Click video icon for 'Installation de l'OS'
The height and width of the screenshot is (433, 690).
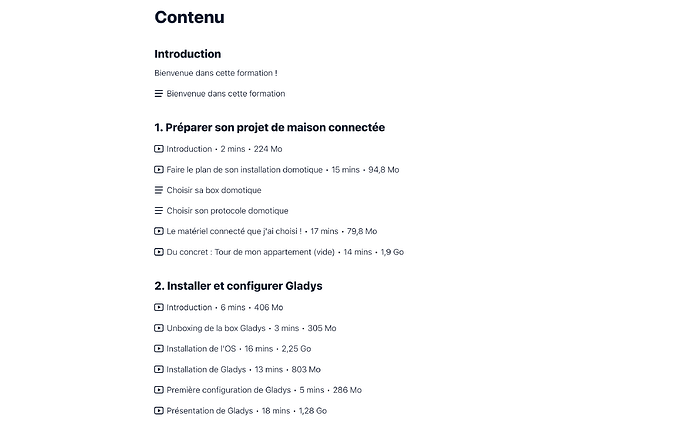159,349
